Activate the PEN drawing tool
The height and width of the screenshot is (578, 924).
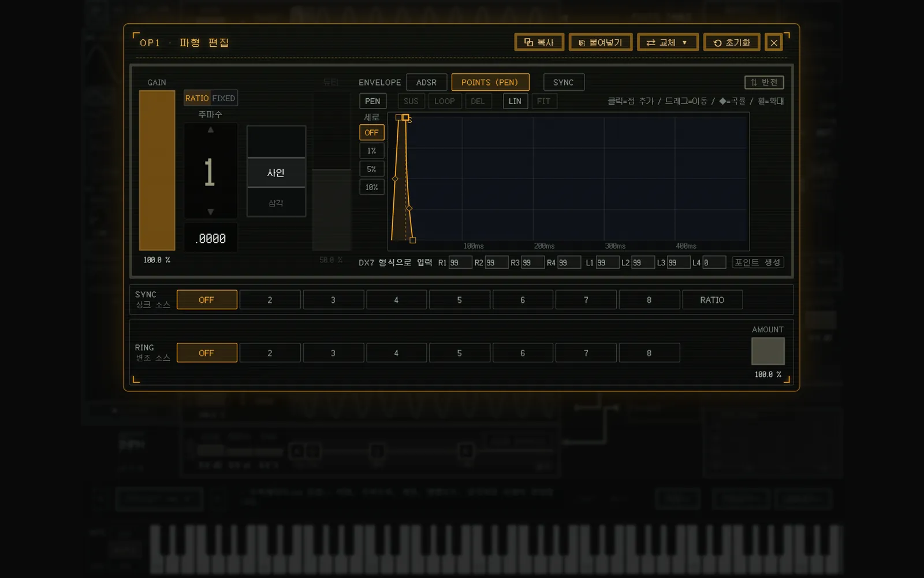click(x=372, y=101)
